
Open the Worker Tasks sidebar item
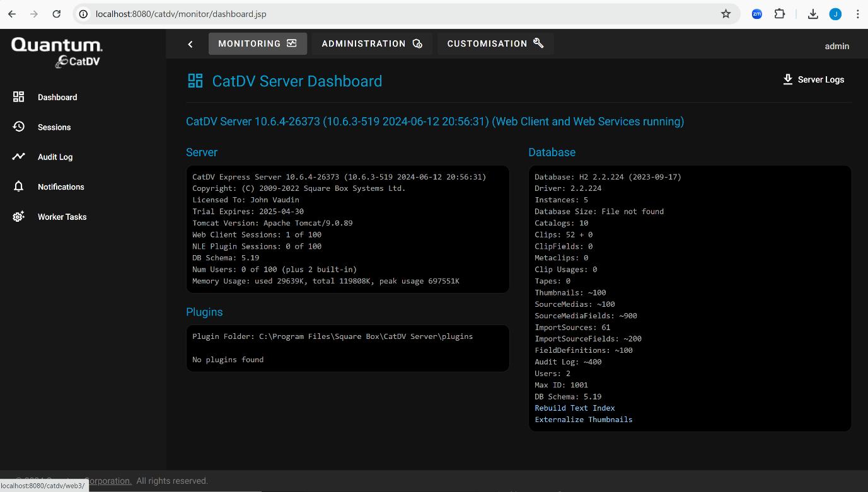coord(49,217)
